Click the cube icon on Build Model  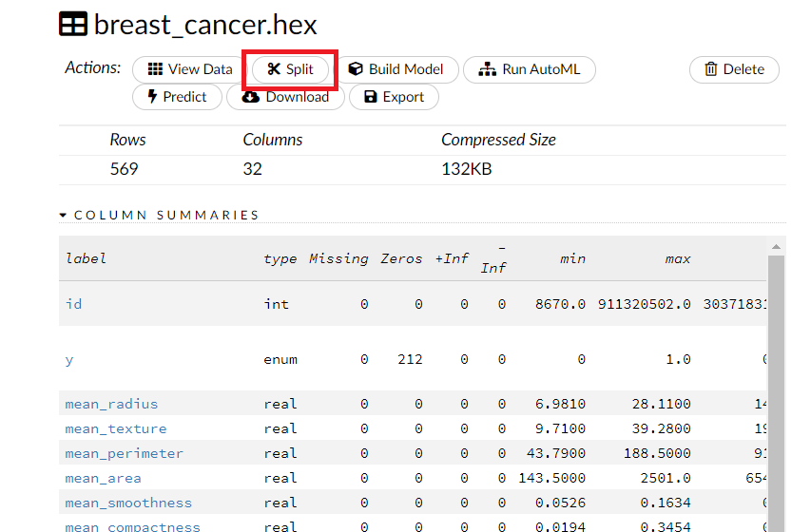(356, 69)
